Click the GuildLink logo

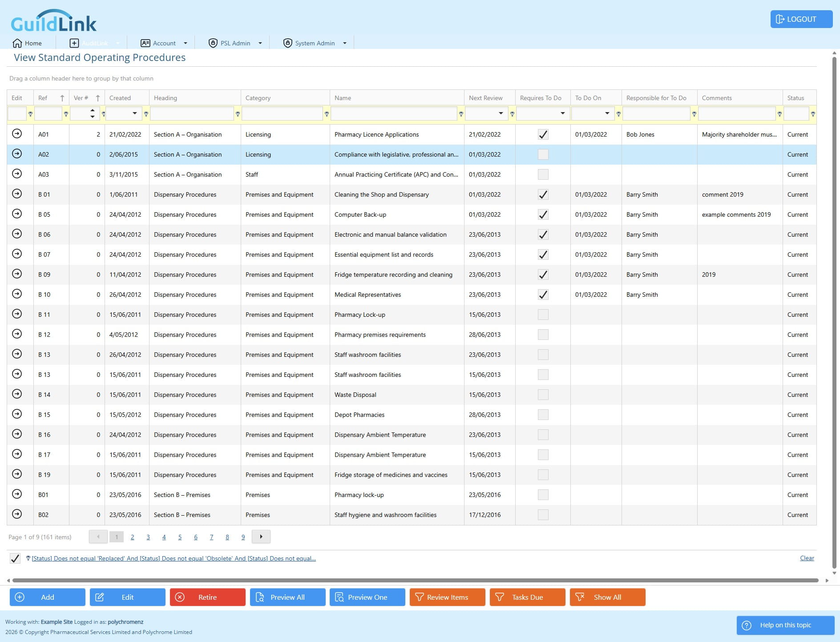point(53,20)
